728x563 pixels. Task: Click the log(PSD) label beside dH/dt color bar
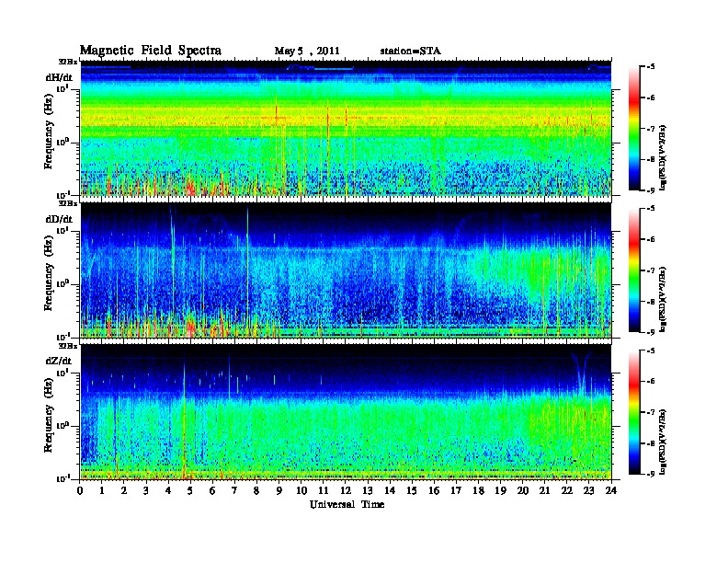664,157
